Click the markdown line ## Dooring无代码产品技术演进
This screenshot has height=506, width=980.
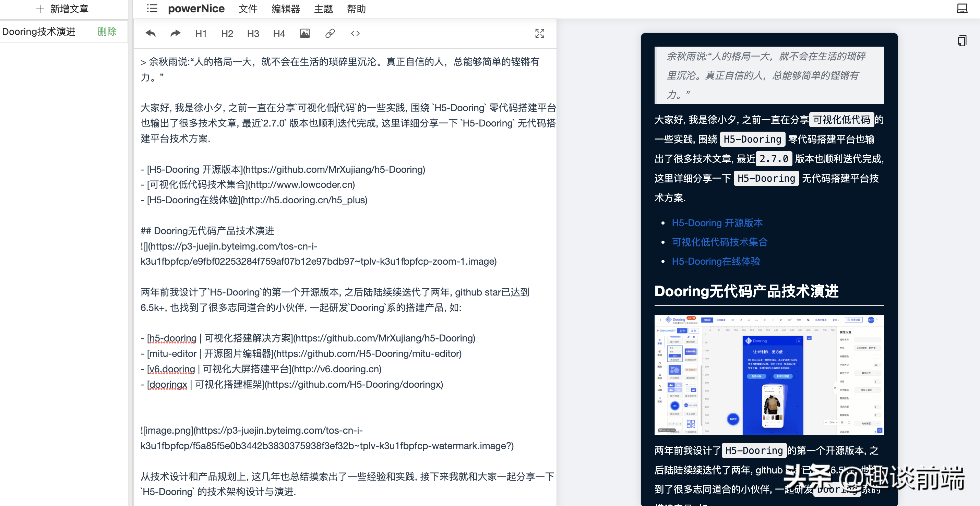pyautogui.click(x=207, y=231)
